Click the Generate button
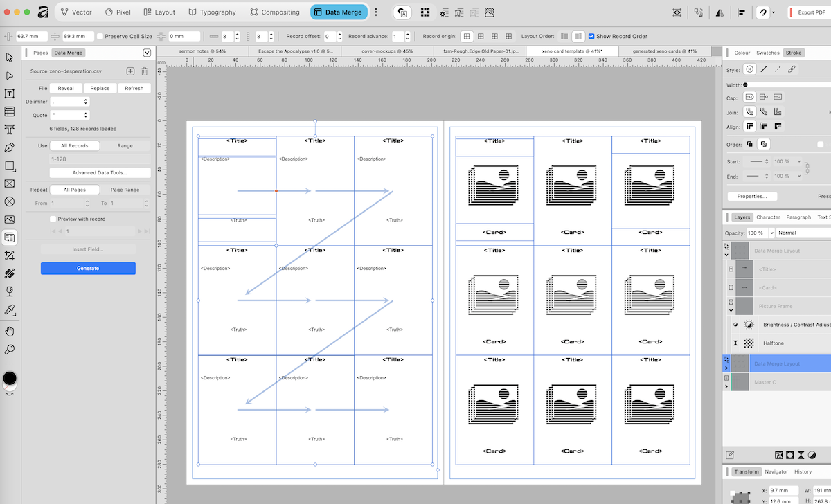 pyautogui.click(x=88, y=268)
